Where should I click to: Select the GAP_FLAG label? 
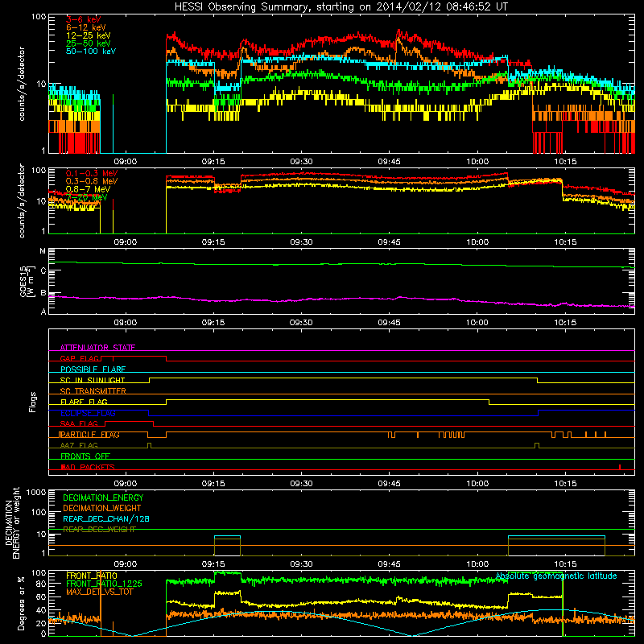coord(80,358)
